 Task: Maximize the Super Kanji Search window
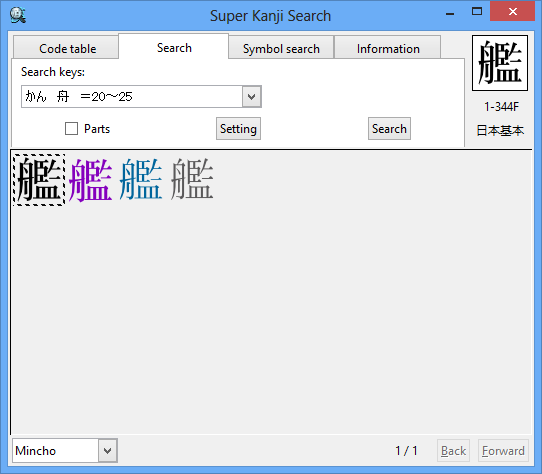click(x=477, y=11)
